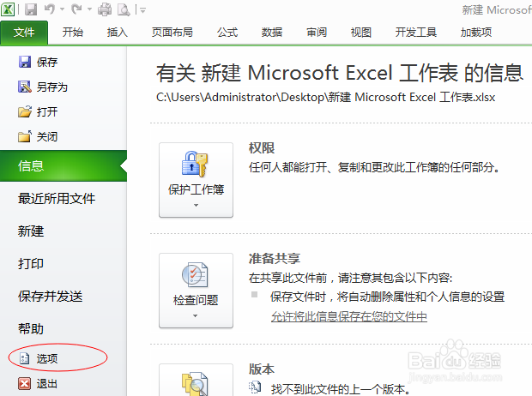Click the 准备共享 heading text
The width and height of the screenshot is (532, 396).
pyautogui.click(x=275, y=259)
